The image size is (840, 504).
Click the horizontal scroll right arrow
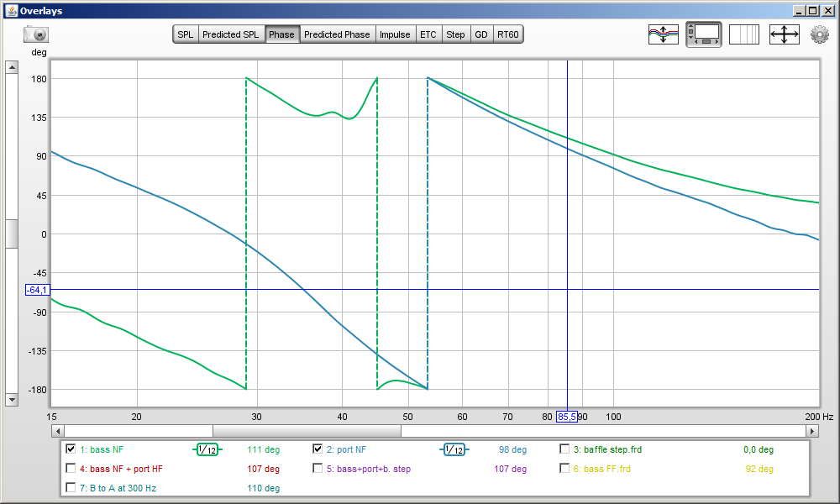812,431
